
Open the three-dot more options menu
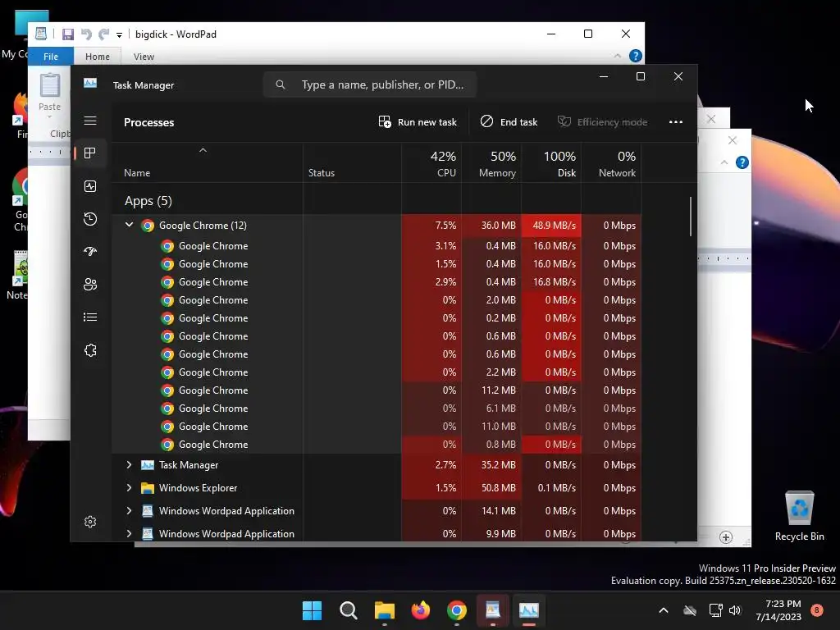[676, 122]
